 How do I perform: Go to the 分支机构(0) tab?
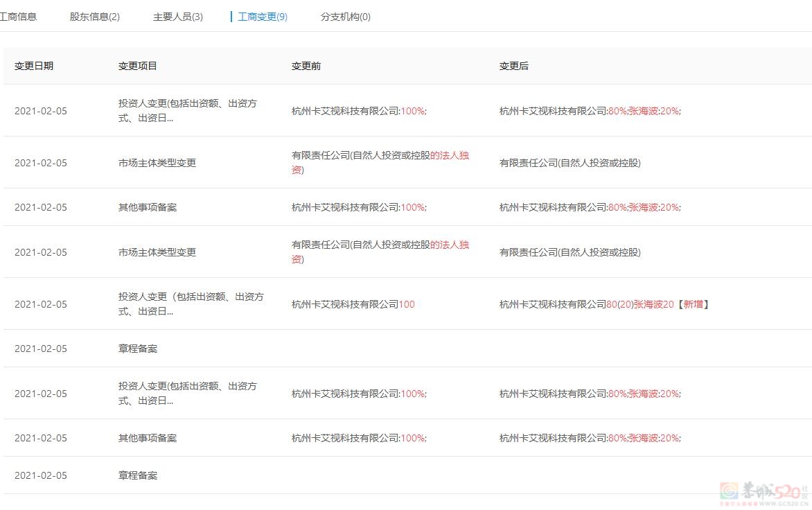coord(346,17)
